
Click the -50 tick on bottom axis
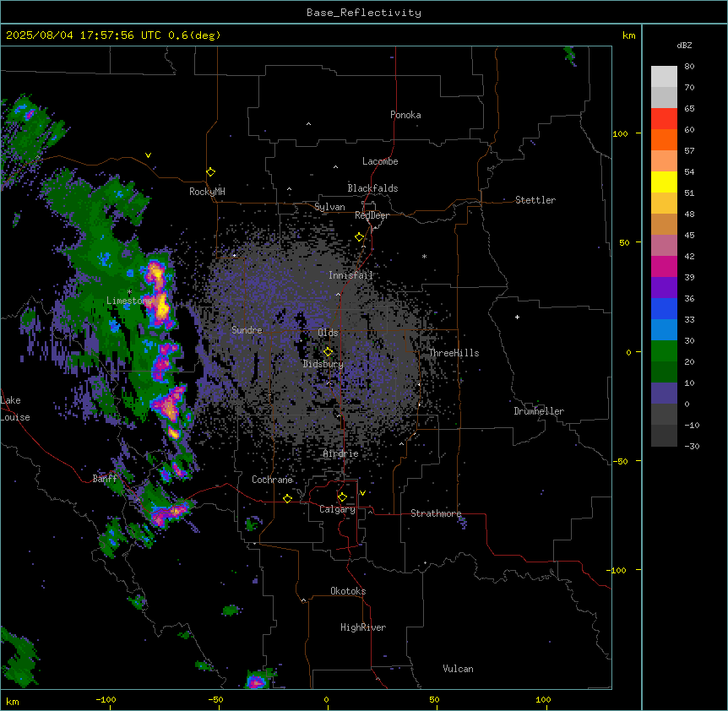[215, 699]
